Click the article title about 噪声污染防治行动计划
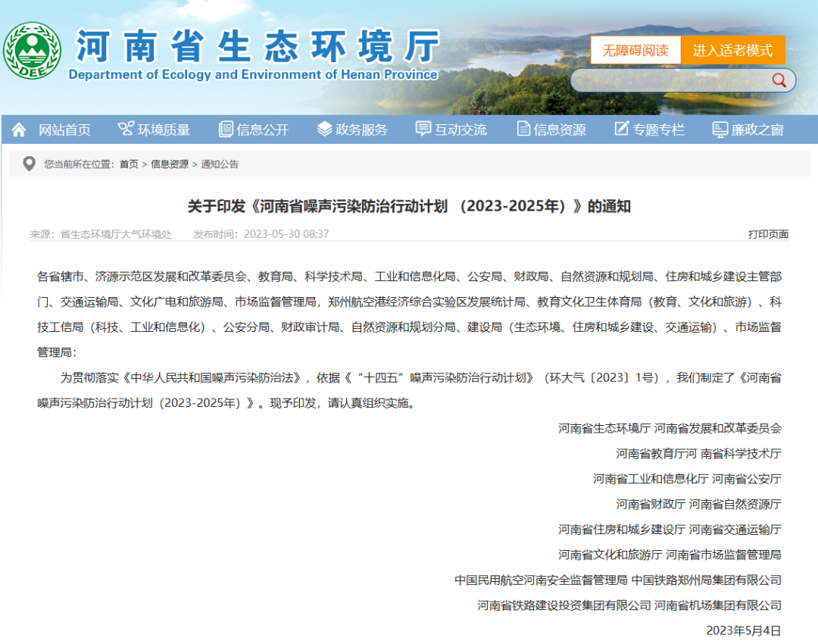Screen dimensions: 818x644 [x=409, y=206]
